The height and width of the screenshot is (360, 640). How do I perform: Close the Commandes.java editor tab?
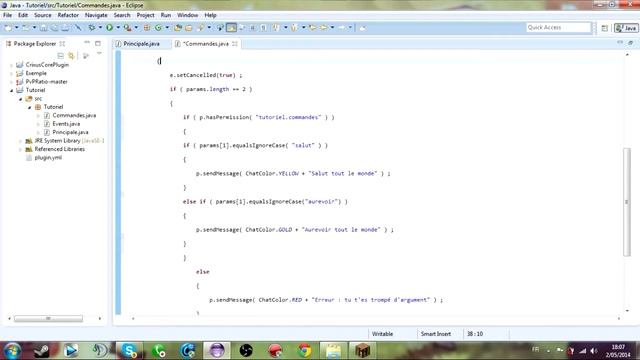click(x=235, y=44)
